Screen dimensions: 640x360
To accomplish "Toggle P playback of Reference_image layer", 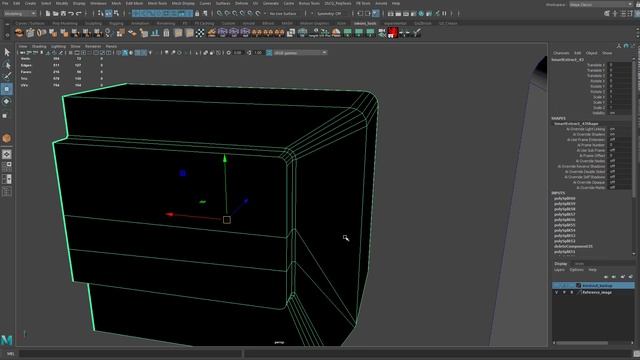I will tap(564, 292).
